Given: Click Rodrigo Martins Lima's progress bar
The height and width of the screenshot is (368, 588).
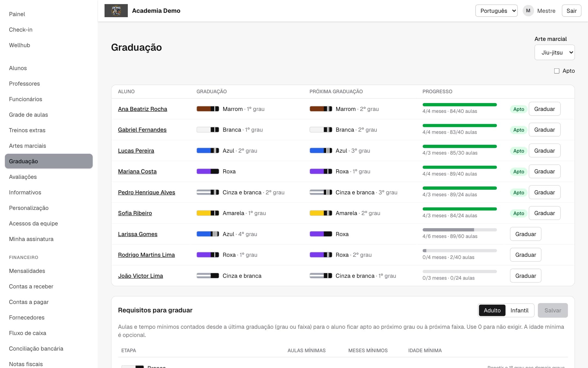Looking at the screenshot, I should 460,251.
